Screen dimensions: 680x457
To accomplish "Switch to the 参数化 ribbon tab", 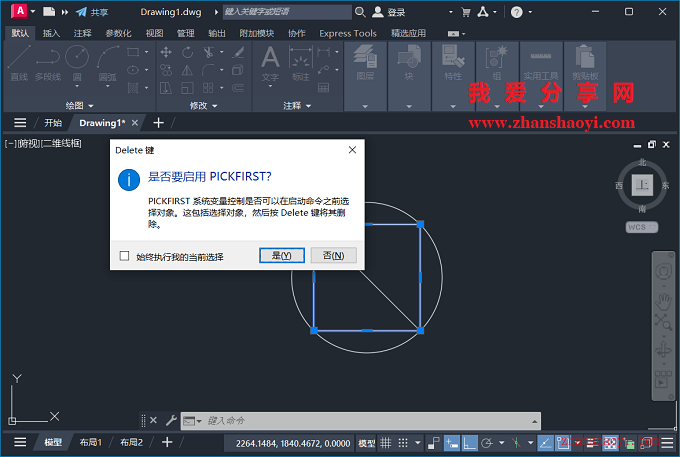I will point(118,33).
